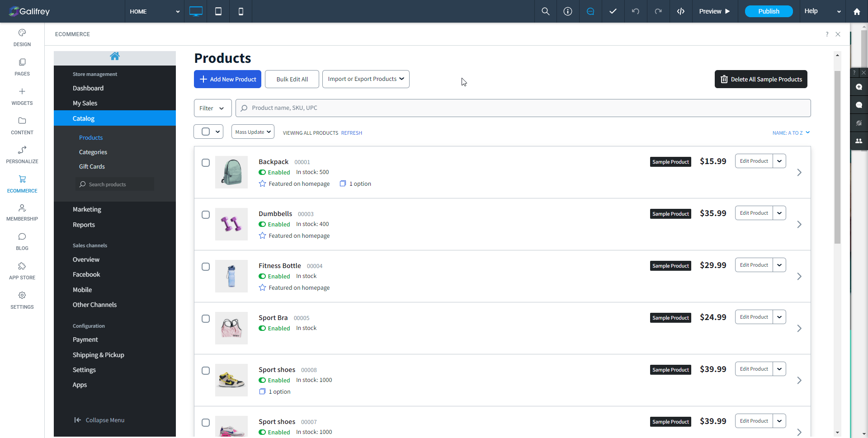The image size is (868, 438).
Task: Click the product name, SKU, UPC search field
Action: (x=523, y=108)
